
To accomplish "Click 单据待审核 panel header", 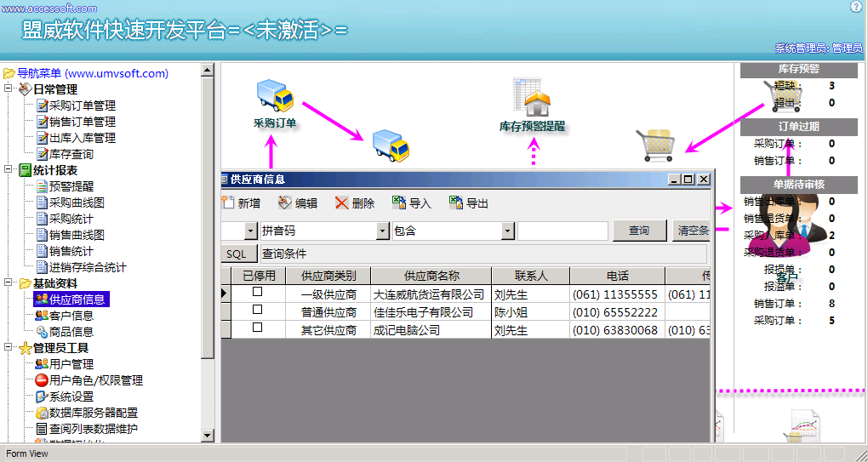I will [x=799, y=185].
